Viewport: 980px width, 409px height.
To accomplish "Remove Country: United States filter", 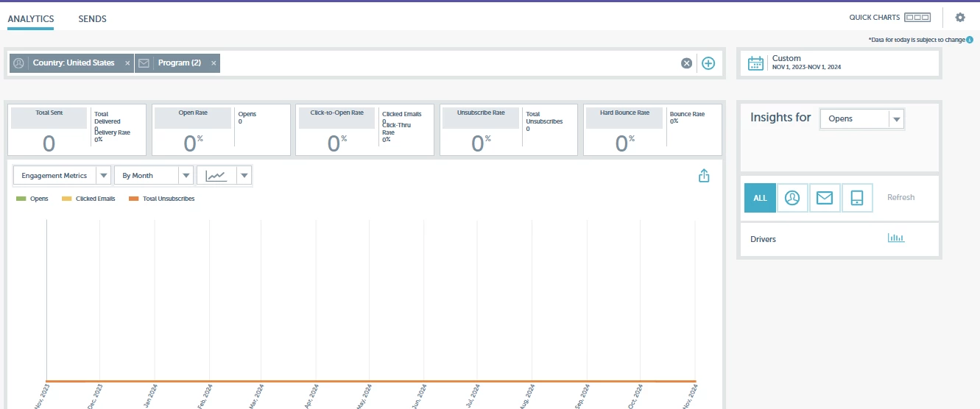I will pyautogui.click(x=127, y=63).
